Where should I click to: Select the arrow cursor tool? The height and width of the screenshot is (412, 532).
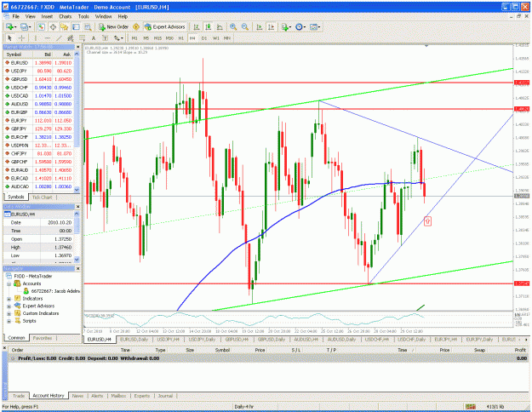9,38
